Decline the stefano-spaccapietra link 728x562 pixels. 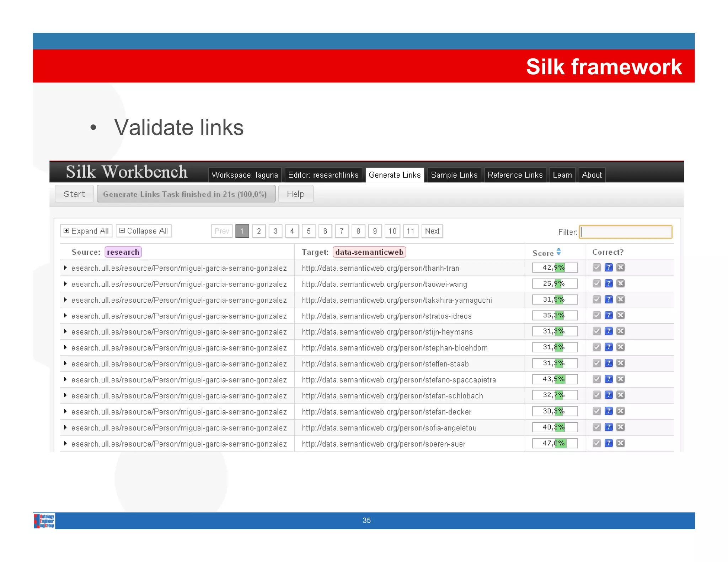click(620, 379)
